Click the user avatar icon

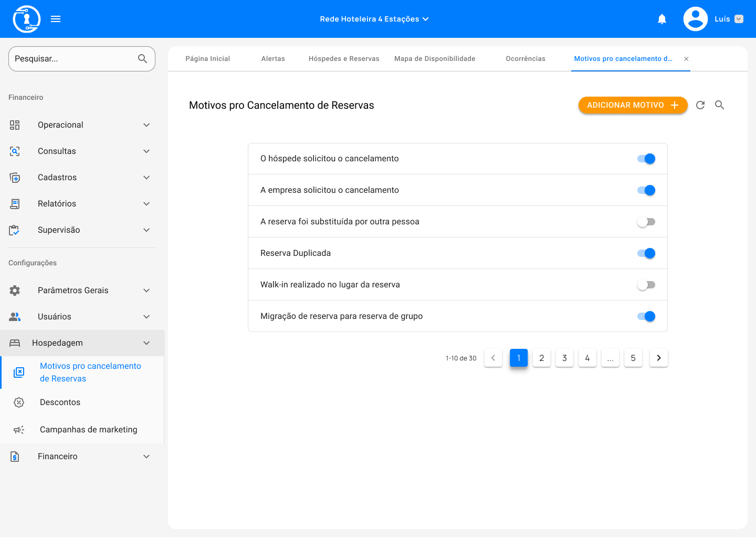[695, 19]
